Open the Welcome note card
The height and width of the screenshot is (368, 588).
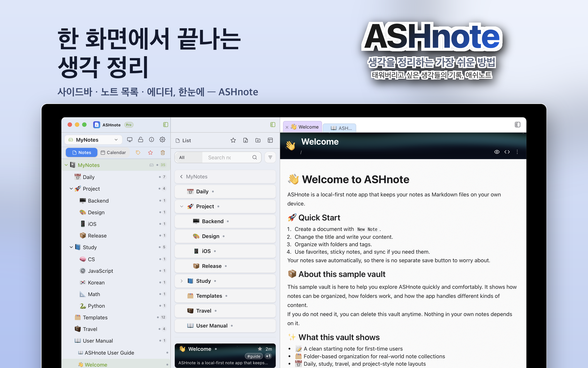coord(225,356)
